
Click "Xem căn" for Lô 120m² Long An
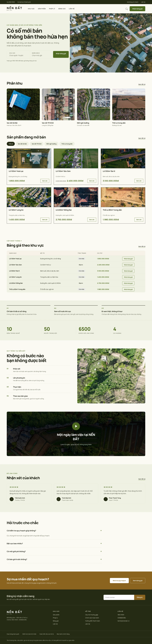pyautogui.click(x=45, y=219)
